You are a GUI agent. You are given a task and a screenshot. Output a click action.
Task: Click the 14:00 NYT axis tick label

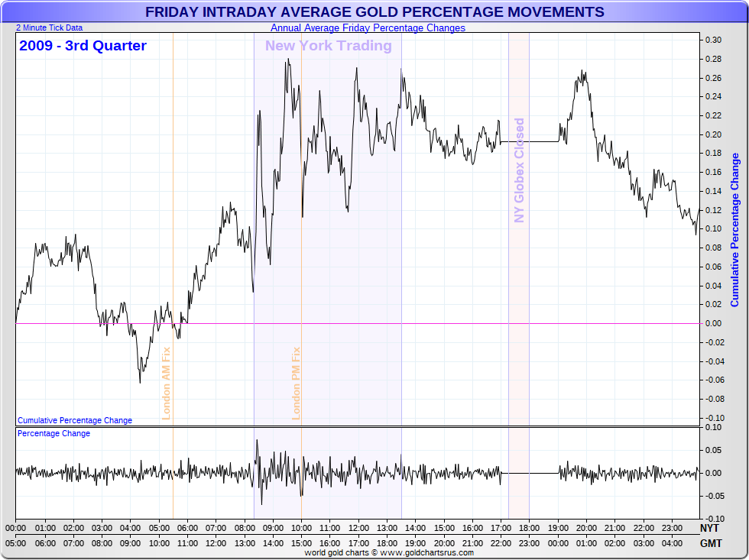tap(416, 528)
